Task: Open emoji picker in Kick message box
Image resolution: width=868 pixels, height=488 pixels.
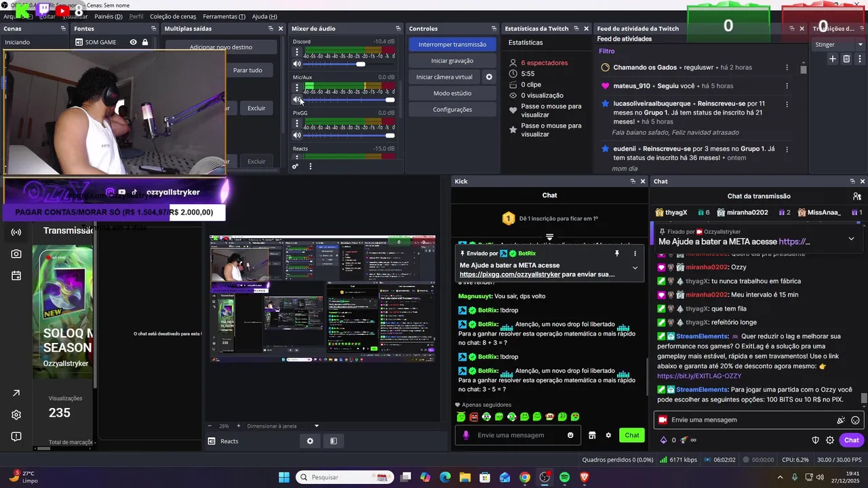Action: 570,435
